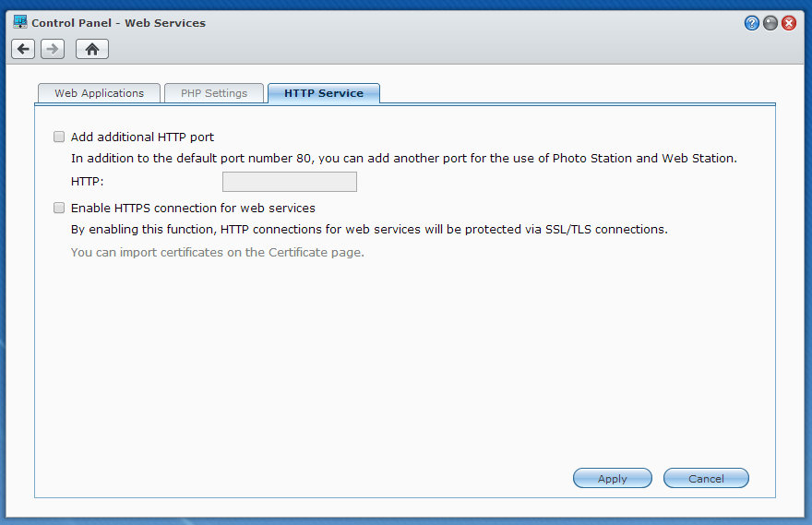Click the HTTP port number input field

pyautogui.click(x=290, y=182)
